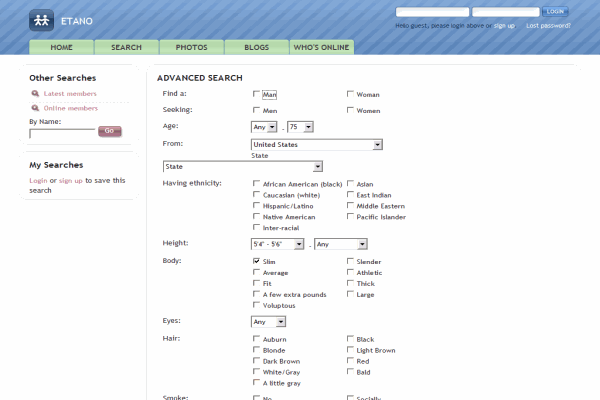Select Red hair checkbox
The height and width of the screenshot is (400, 600).
tap(350, 361)
